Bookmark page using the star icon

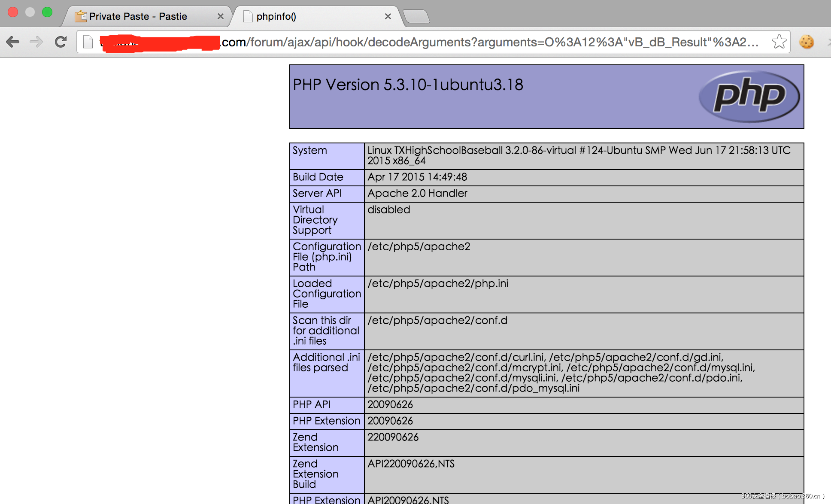click(779, 42)
